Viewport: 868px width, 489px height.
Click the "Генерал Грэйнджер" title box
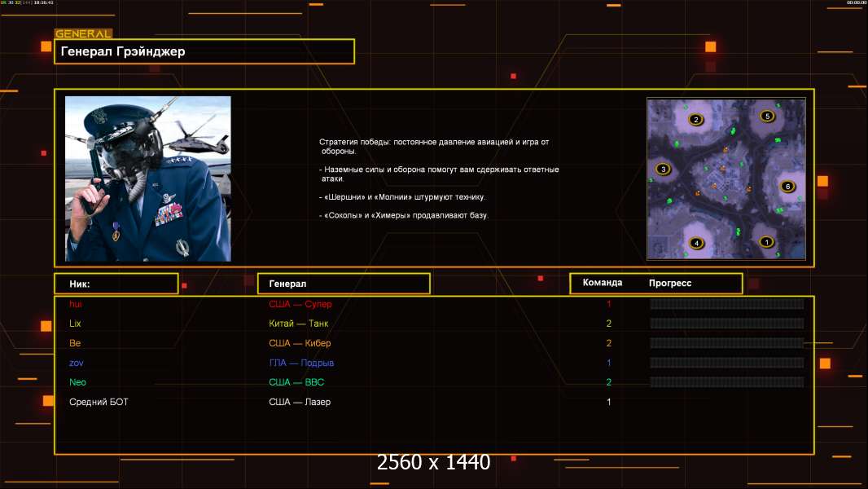click(x=204, y=51)
